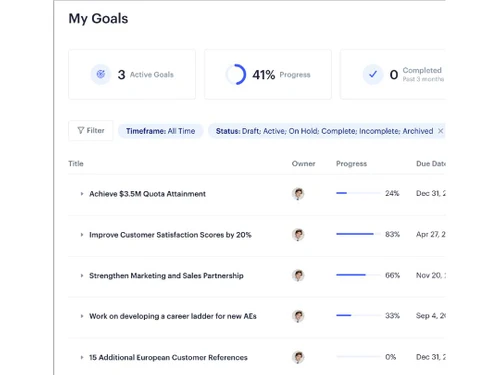Click the 66% progress bar
This screenshot has width=500, height=375.
[358, 275]
